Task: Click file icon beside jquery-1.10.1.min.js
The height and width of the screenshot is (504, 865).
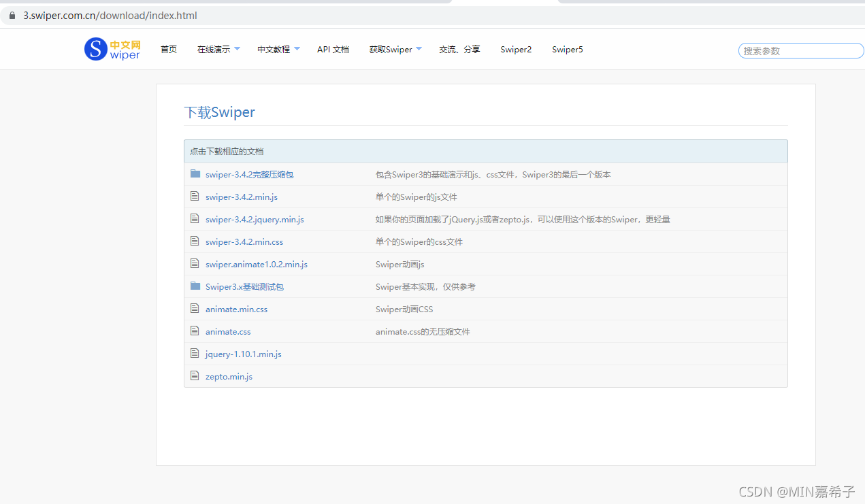Action: 195,354
